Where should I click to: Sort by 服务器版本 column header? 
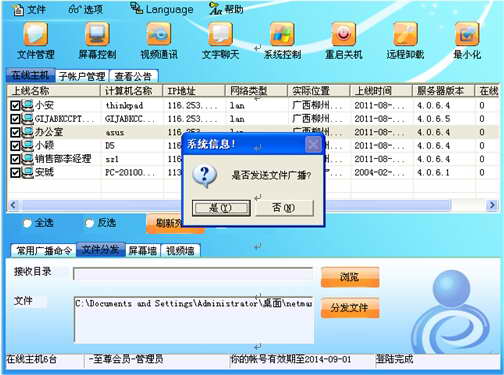(x=443, y=91)
